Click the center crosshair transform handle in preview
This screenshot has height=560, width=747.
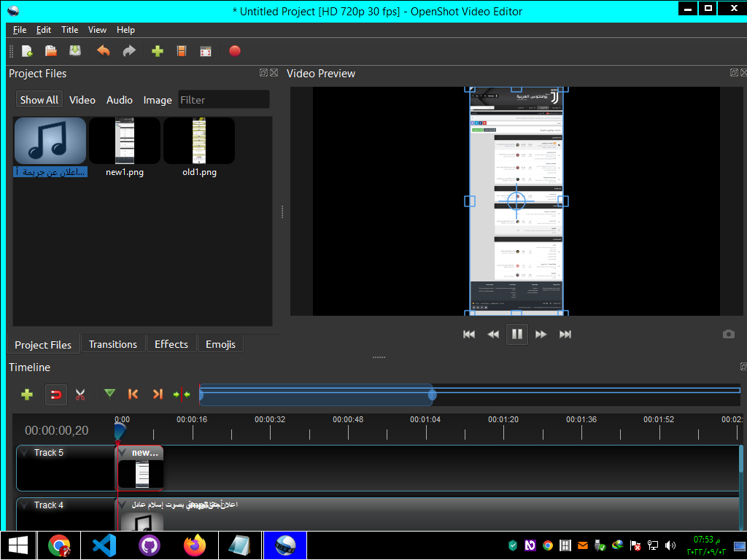click(516, 201)
